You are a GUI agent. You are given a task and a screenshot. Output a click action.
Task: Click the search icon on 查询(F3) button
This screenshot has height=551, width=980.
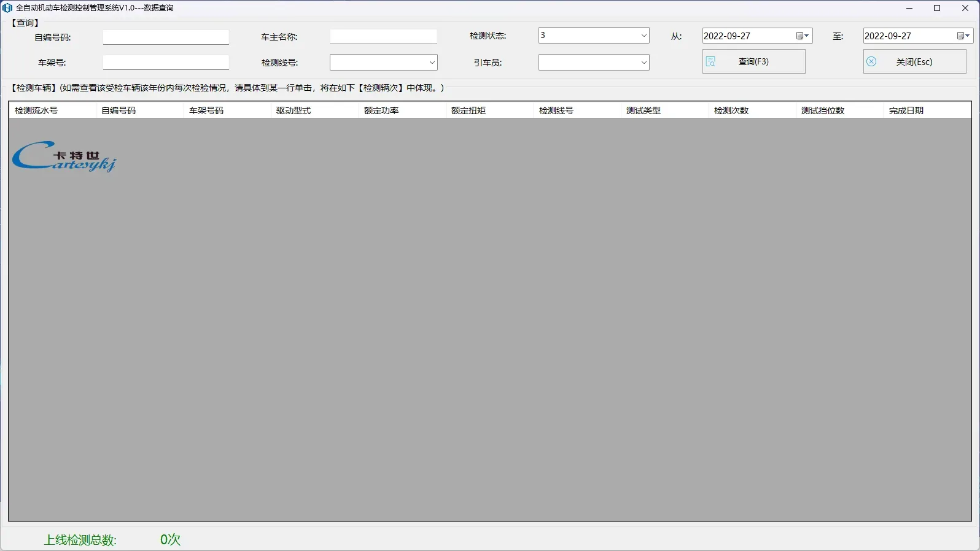point(710,61)
